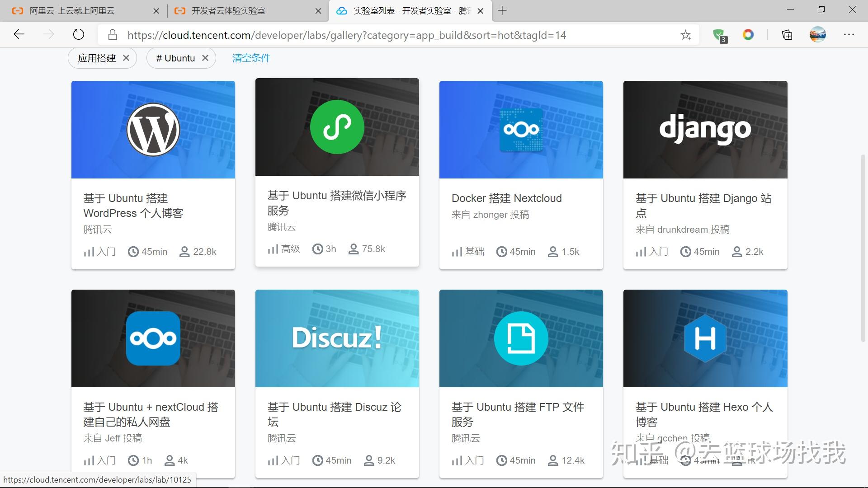The height and width of the screenshot is (488, 868).
Task: Open 基于 Ubuntu 搭建 Django 站点 lab
Action: point(703,206)
